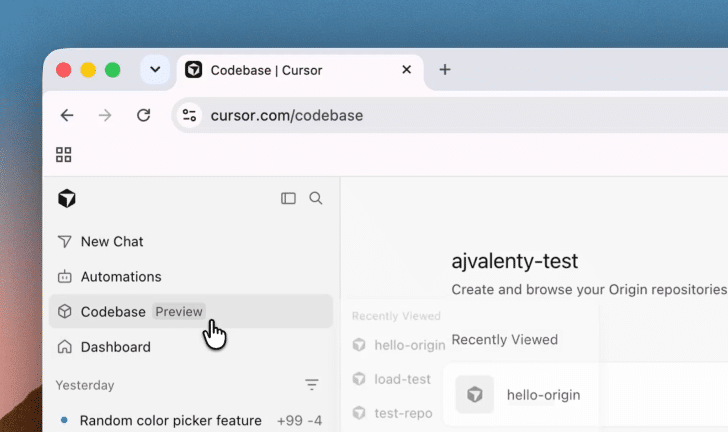
Task: Toggle the sidebar panel icon
Action: click(x=288, y=198)
